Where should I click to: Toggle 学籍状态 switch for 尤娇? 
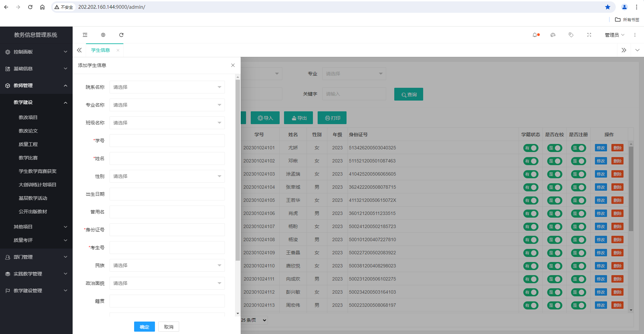pyautogui.click(x=531, y=148)
